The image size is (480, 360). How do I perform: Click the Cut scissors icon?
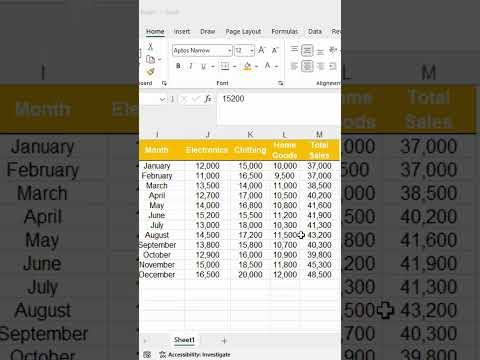(150, 47)
